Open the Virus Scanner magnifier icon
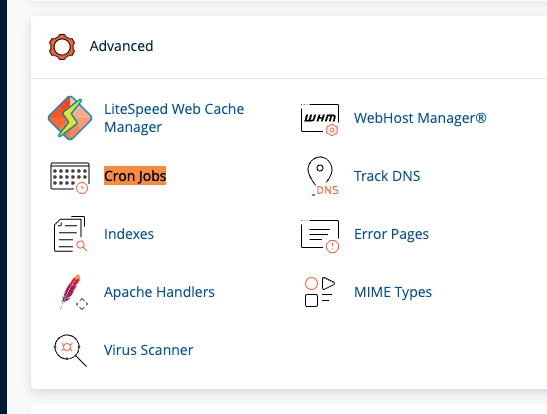This screenshot has height=414, width=547. pyautogui.click(x=70, y=350)
